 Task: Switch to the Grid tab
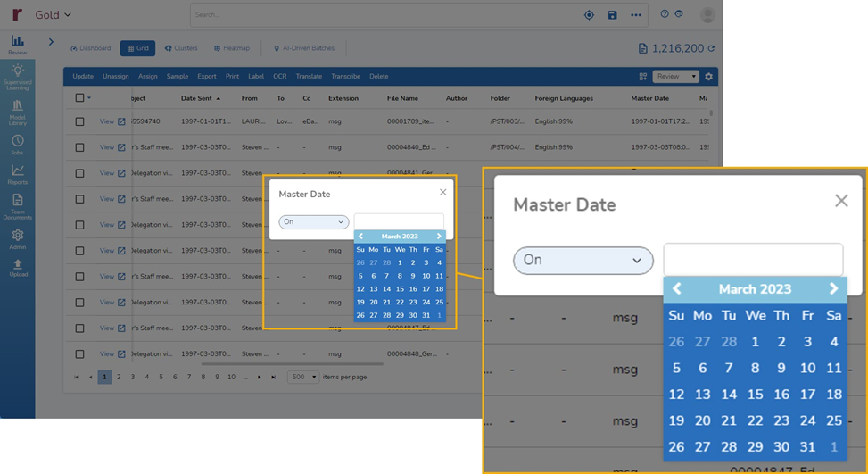tap(138, 48)
